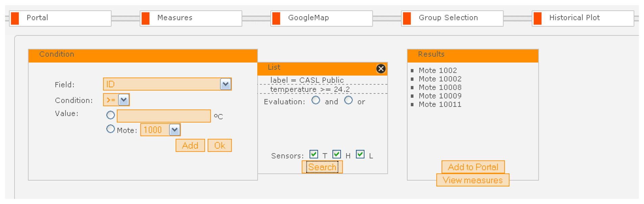Select the Group Selection tab
Viewport: 644px width, 204px height.
click(x=452, y=18)
